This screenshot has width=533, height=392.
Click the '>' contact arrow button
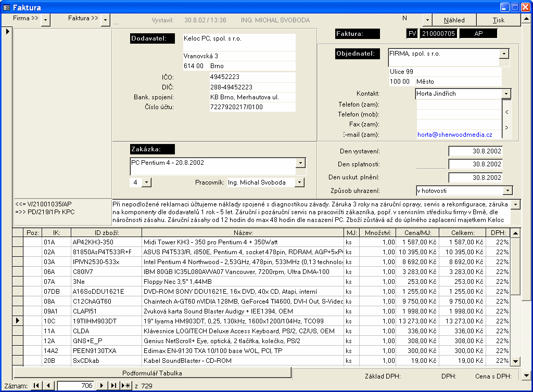(x=506, y=128)
